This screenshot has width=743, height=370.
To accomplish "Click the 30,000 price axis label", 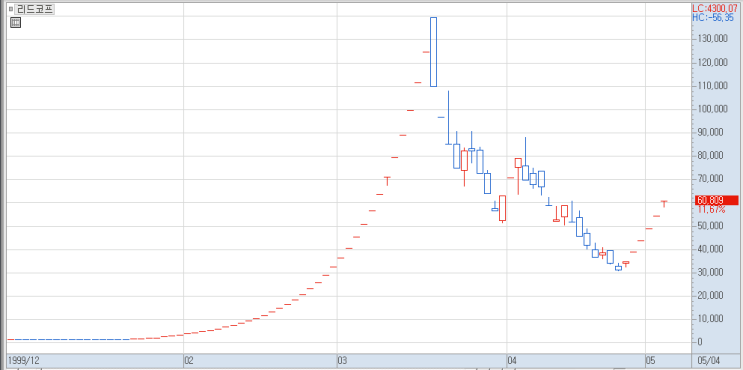I will 710,272.
